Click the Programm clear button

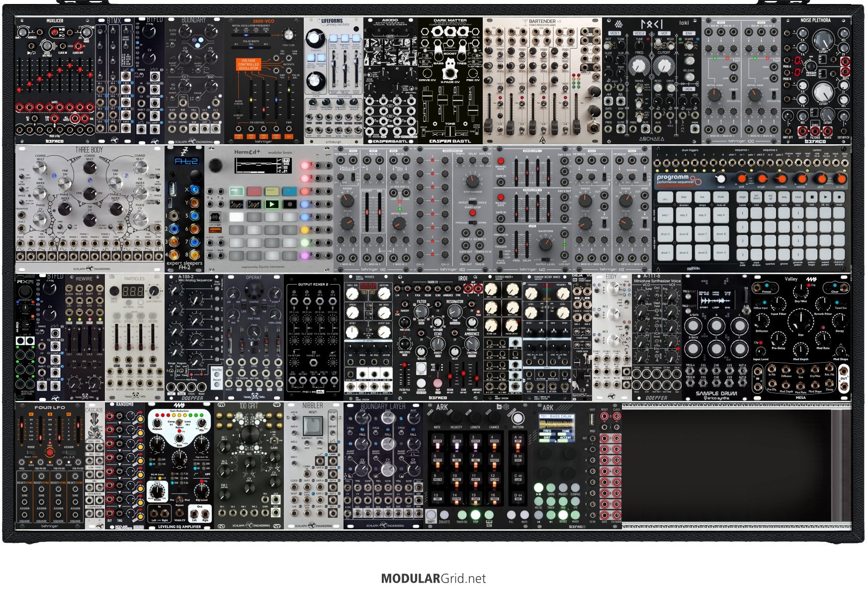click(798, 197)
